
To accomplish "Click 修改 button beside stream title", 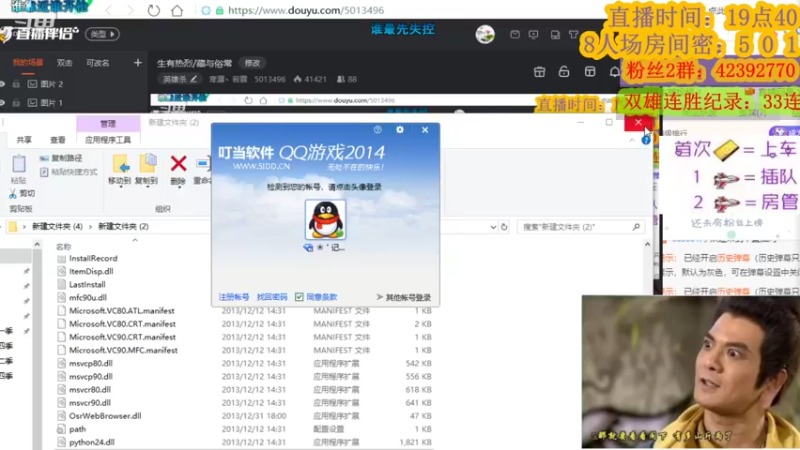I will coord(253,63).
